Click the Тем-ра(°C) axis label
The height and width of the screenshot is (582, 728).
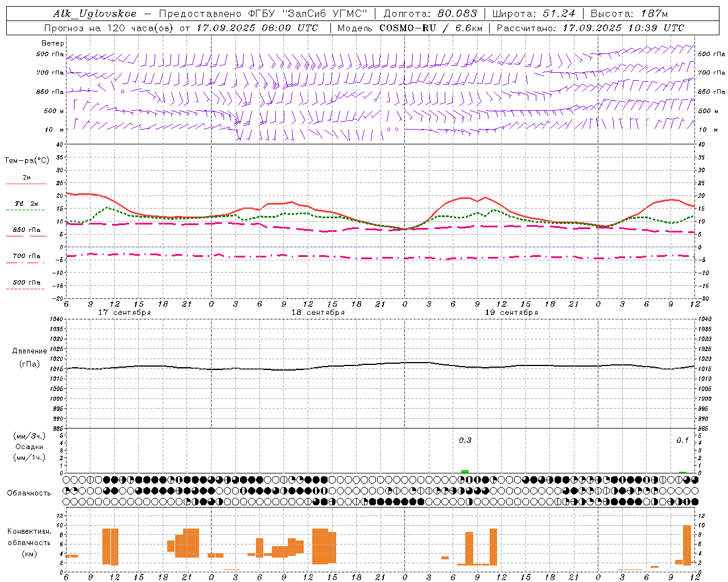[27, 161]
